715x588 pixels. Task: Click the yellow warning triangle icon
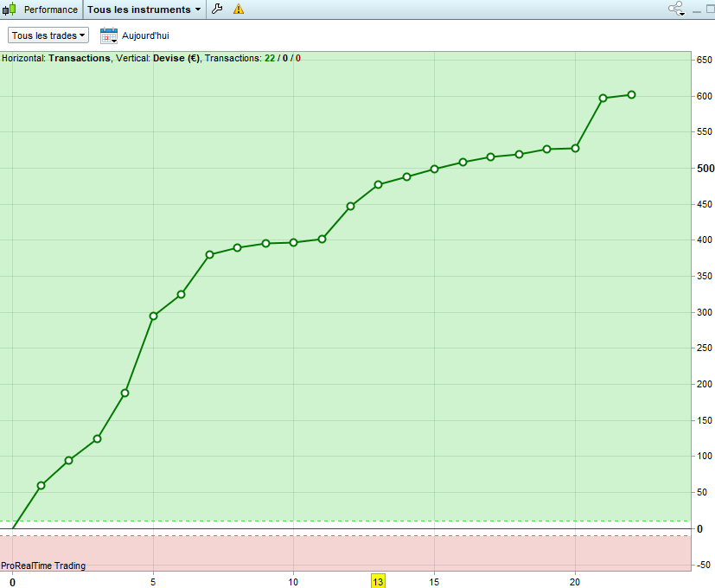(x=239, y=9)
